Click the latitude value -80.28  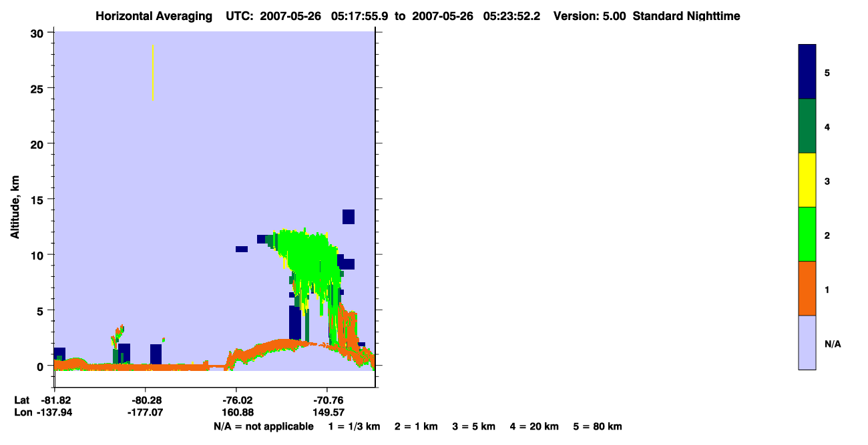coord(146,400)
